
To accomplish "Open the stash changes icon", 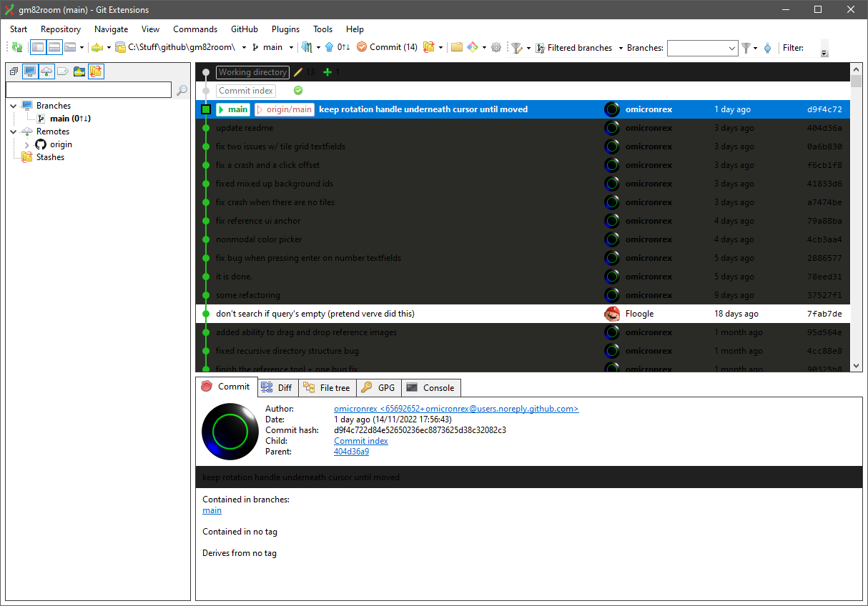I will click(427, 47).
